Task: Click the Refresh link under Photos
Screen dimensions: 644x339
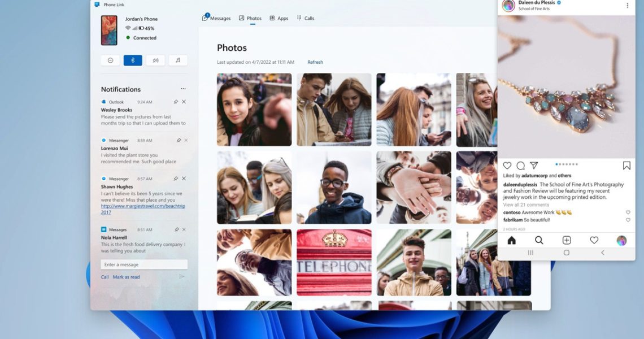Action: pyautogui.click(x=315, y=62)
